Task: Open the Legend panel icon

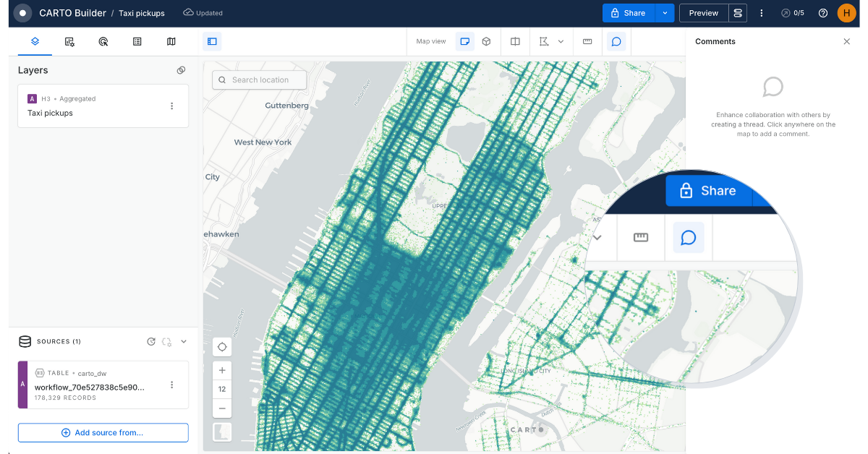Action: coord(137,41)
